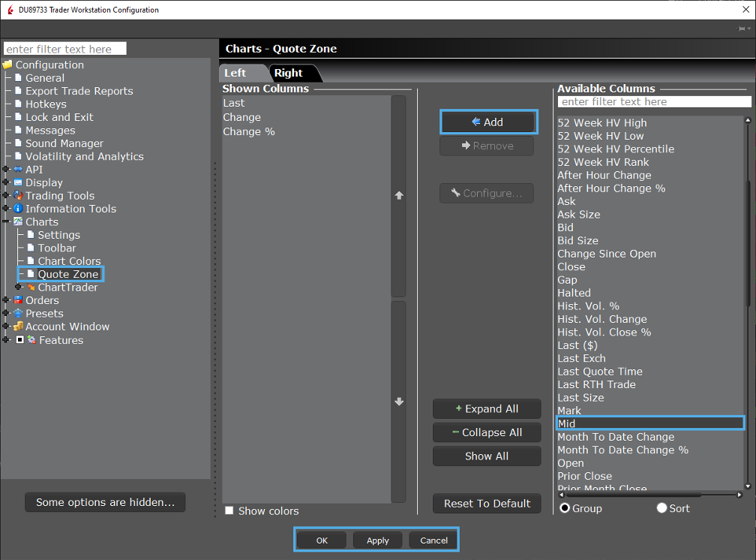Click OK to confirm configuration
Screen dimensions: 756x560
[x=322, y=540]
